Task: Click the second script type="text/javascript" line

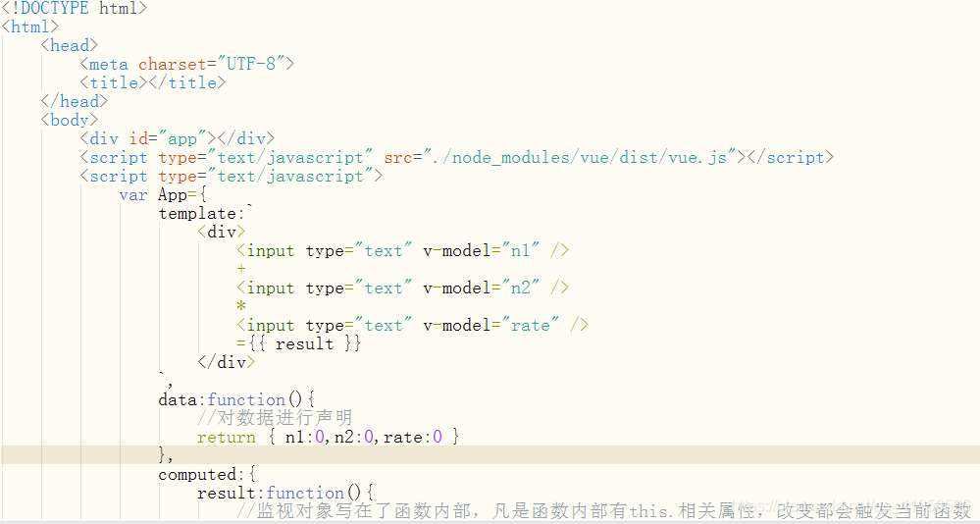Action: [x=231, y=177]
